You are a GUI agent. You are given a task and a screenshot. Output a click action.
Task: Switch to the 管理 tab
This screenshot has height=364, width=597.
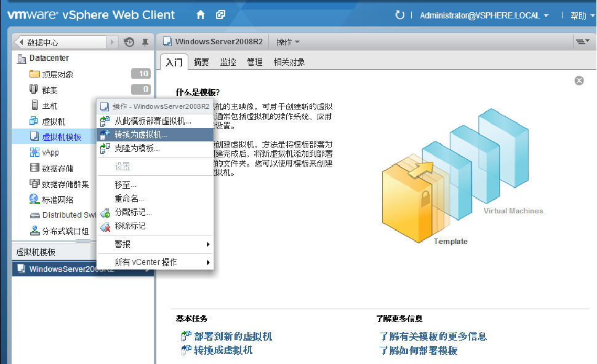pyautogui.click(x=255, y=62)
